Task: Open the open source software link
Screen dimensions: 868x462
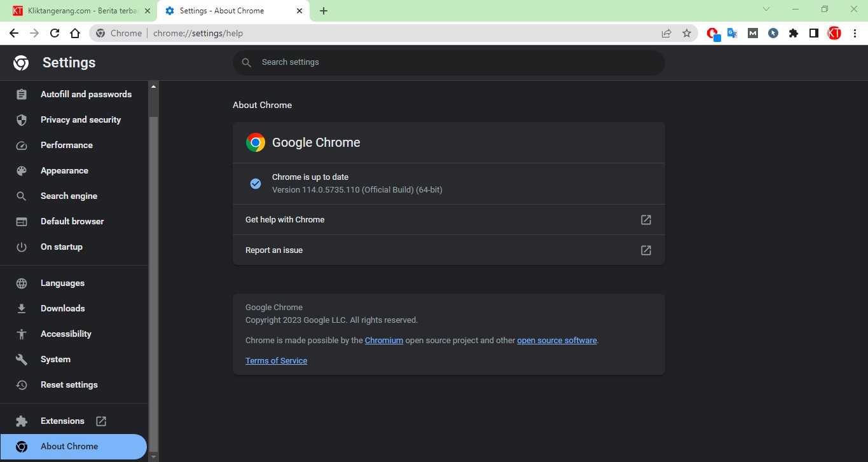Action: [x=557, y=341]
